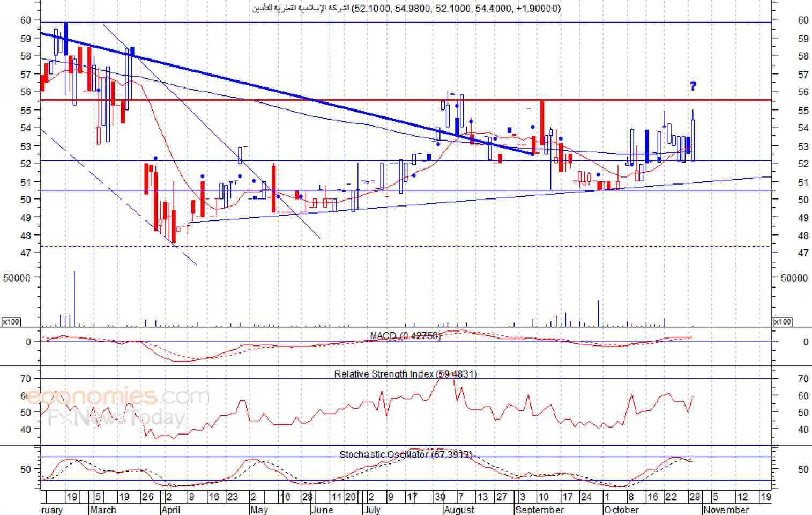
Task: Click the 40 RSI level on the right axis
Action: click(803, 429)
